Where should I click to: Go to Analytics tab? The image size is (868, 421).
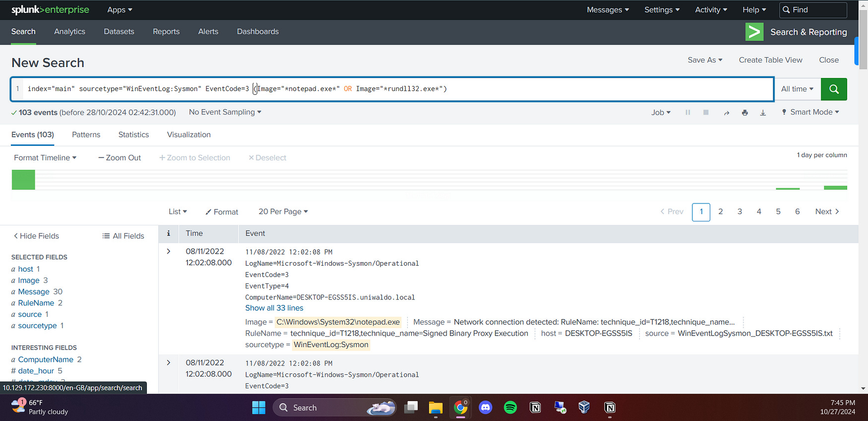pyautogui.click(x=69, y=31)
